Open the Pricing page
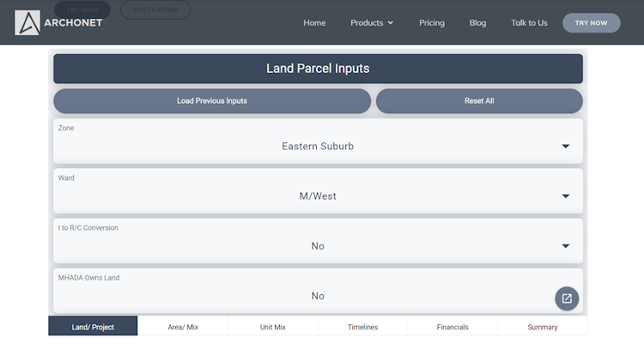The image size is (644, 362). pyautogui.click(x=432, y=23)
